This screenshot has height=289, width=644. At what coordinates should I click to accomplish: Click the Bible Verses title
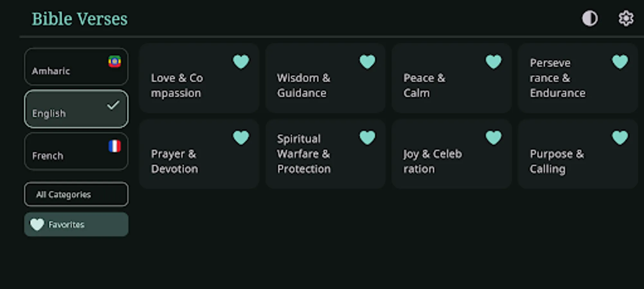(79, 19)
